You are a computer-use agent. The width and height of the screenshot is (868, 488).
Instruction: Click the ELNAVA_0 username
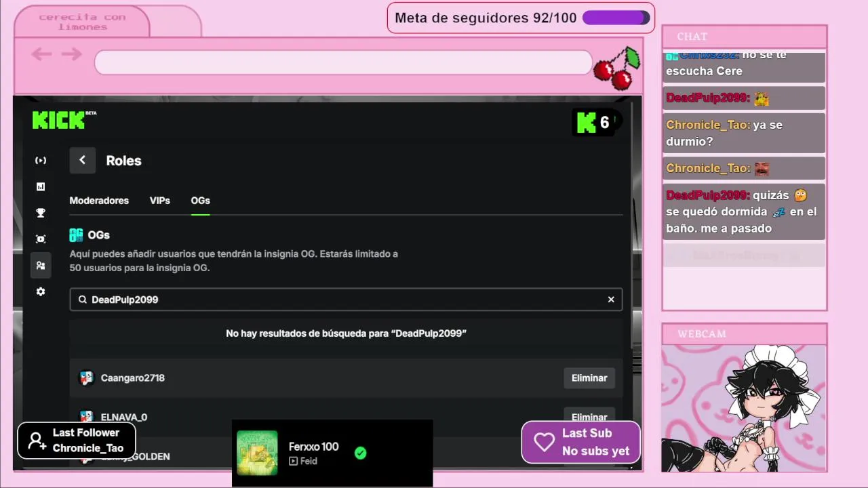(124, 417)
